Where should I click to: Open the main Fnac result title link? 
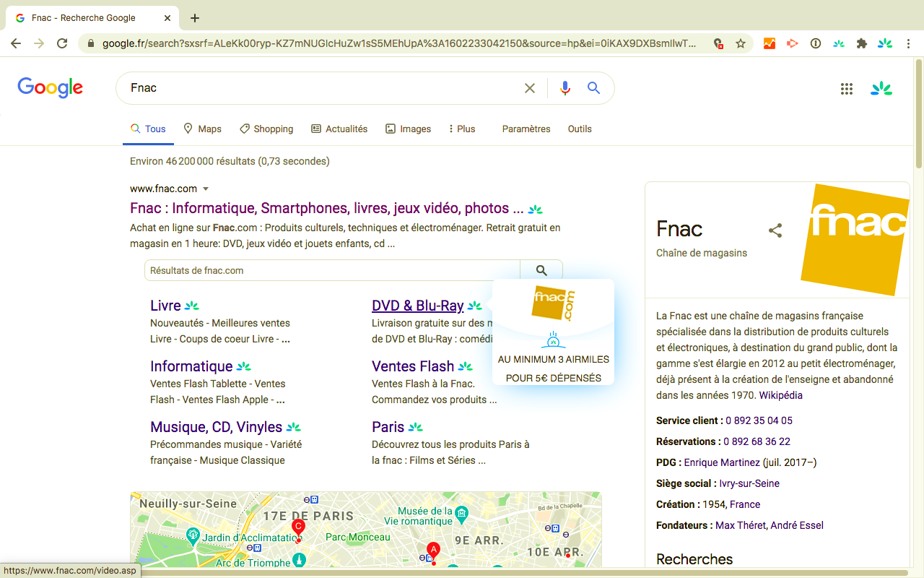(x=327, y=208)
